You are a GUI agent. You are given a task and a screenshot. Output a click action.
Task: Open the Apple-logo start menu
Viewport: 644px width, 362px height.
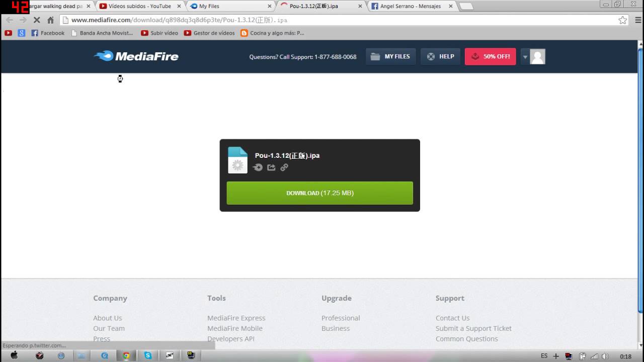point(14,355)
